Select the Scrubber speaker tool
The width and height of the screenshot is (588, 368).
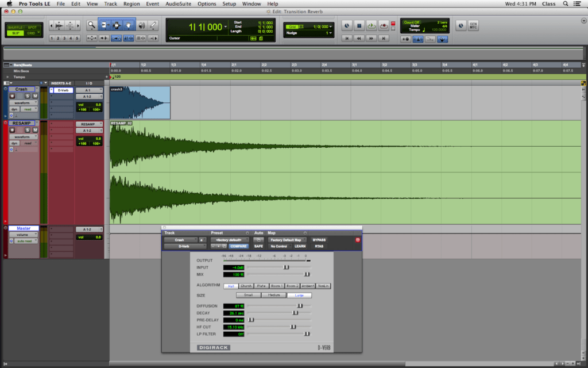[141, 25]
